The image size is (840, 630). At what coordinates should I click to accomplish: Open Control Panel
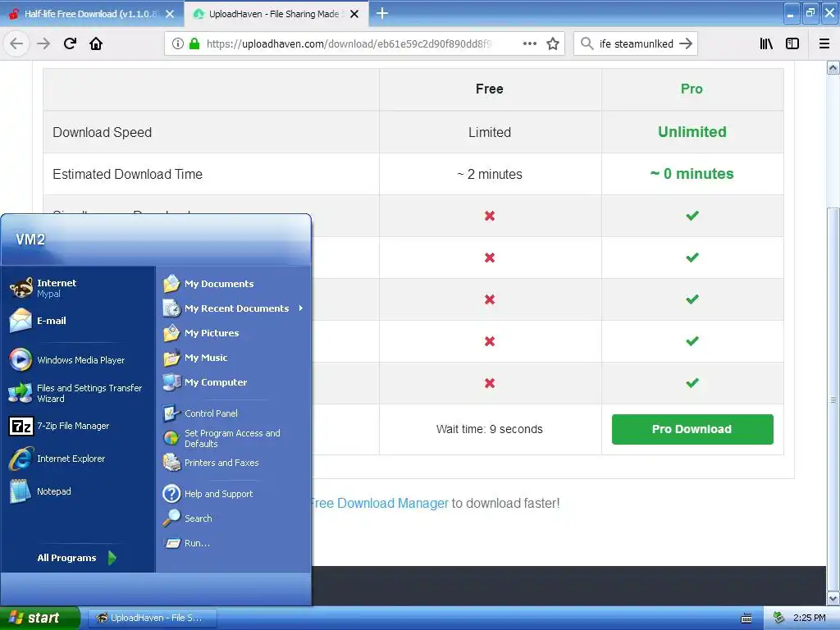(233, 413)
